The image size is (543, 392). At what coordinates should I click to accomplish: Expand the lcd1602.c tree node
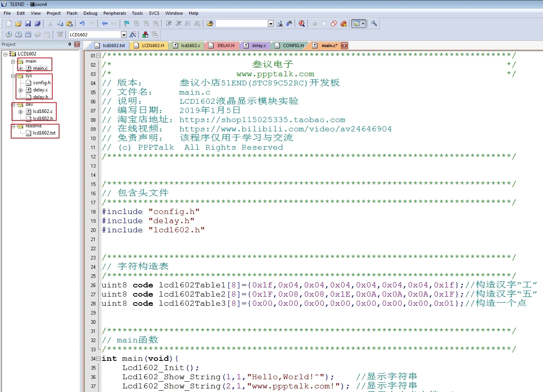tap(20, 112)
